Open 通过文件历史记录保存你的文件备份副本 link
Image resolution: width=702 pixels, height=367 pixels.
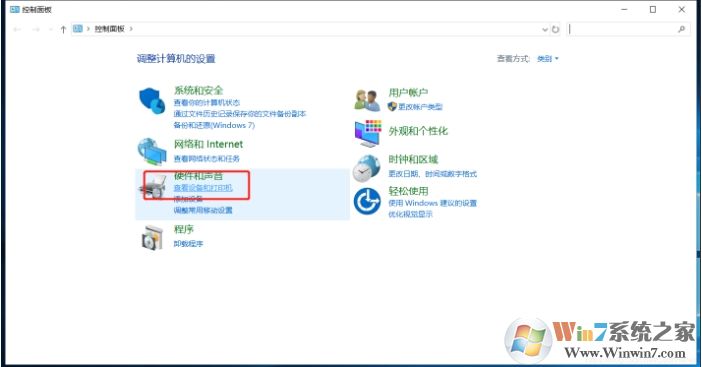point(240,114)
